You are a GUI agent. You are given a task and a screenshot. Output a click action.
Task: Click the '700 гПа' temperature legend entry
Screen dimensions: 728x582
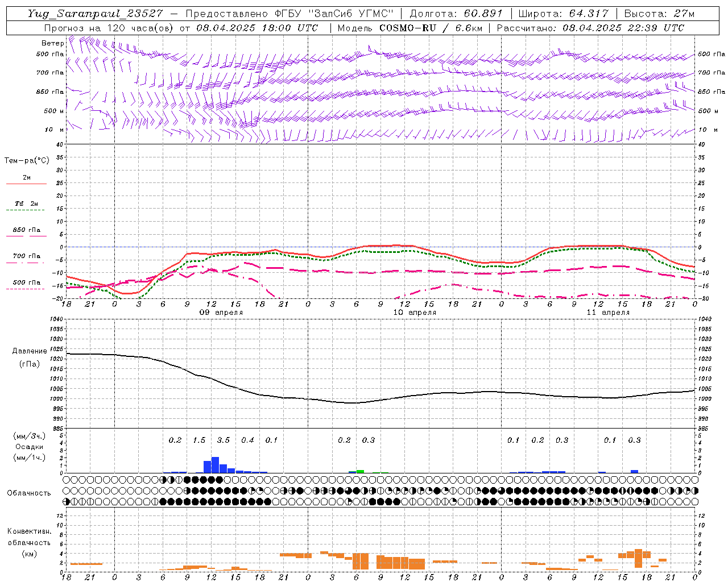(x=27, y=256)
